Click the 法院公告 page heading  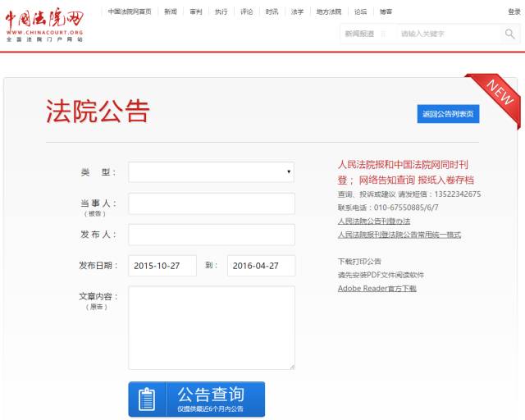98,112
